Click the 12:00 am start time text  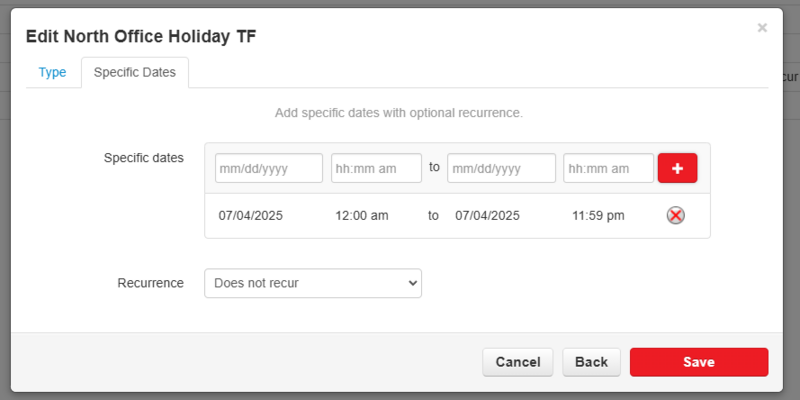pyautogui.click(x=362, y=215)
